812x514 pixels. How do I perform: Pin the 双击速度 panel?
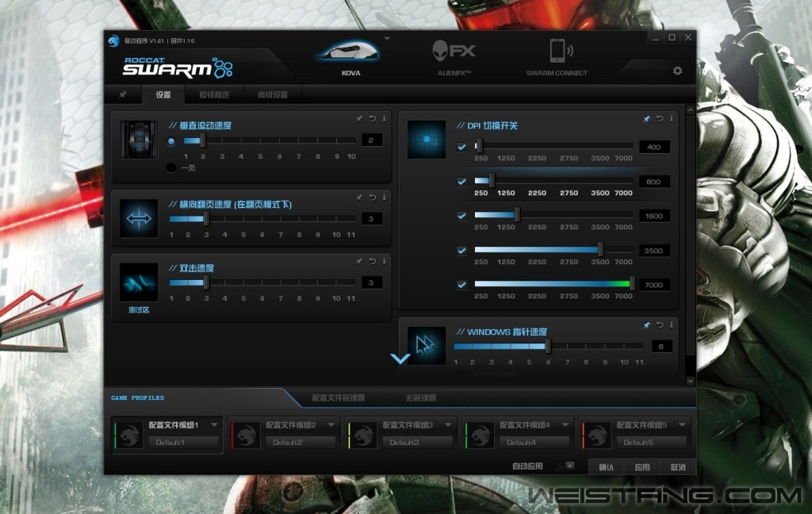pos(359,261)
